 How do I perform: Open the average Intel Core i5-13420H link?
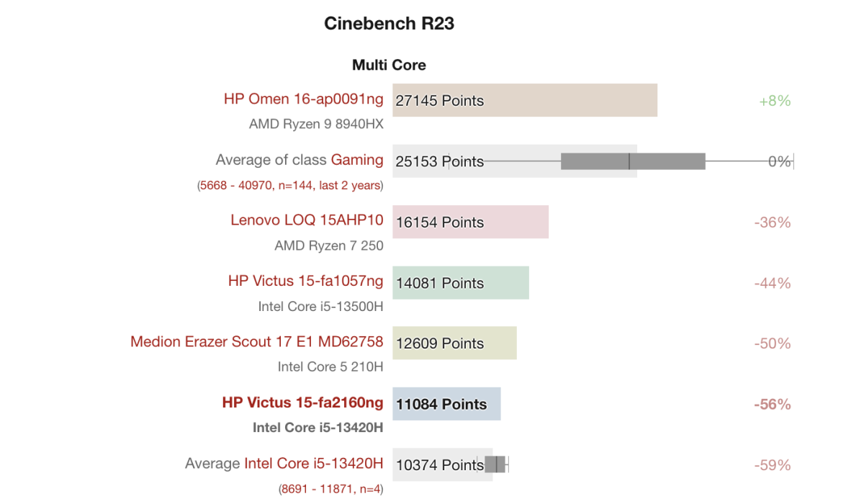click(313, 464)
